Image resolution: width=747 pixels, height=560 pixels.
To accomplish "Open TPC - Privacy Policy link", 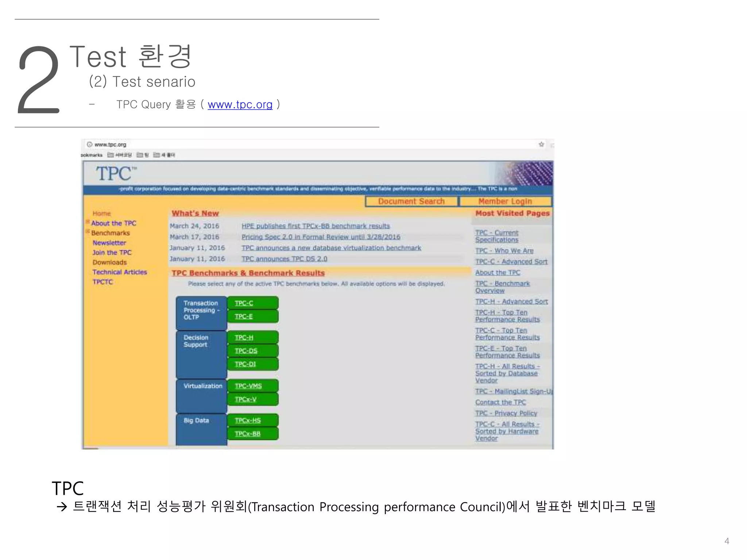I will point(506,413).
